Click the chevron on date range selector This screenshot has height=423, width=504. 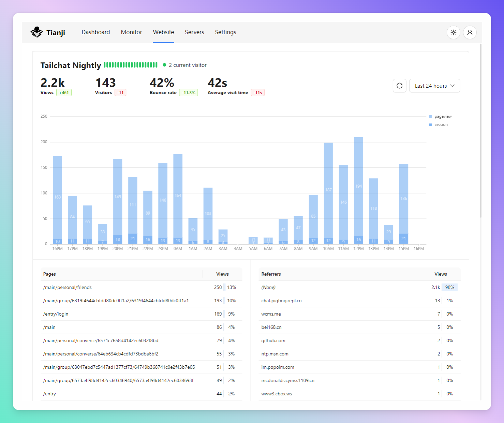[452, 86]
